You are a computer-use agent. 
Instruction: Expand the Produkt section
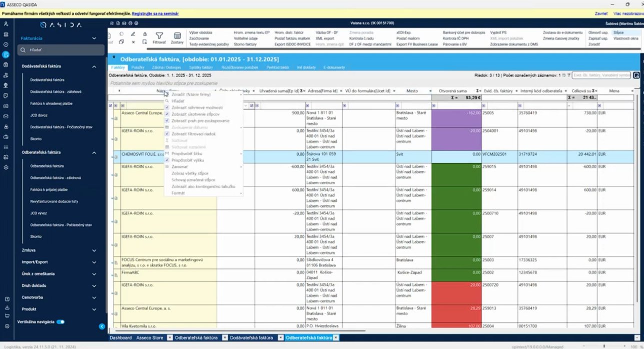point(94,309)
